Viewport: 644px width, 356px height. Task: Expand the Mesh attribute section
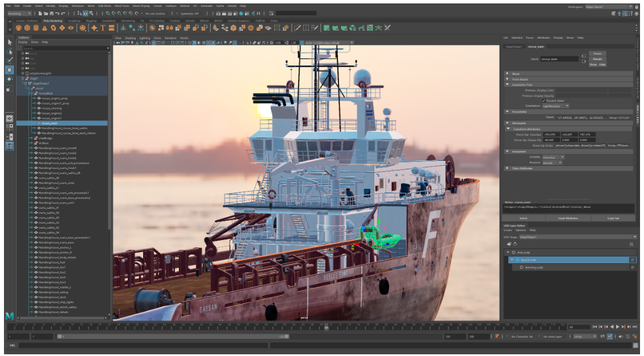click(507, 73)
